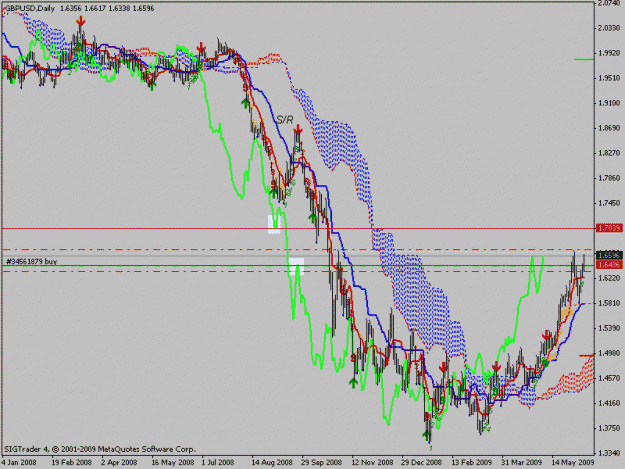Screen dimensions: 625x469
Task: Click price scale value 1.9920
Action: point(609,53)
